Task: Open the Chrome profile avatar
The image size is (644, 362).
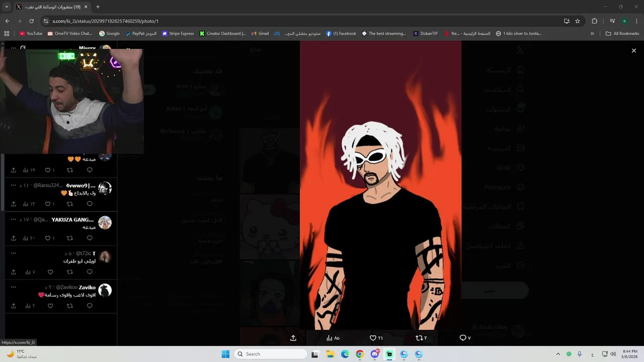Action: [624, 21]
